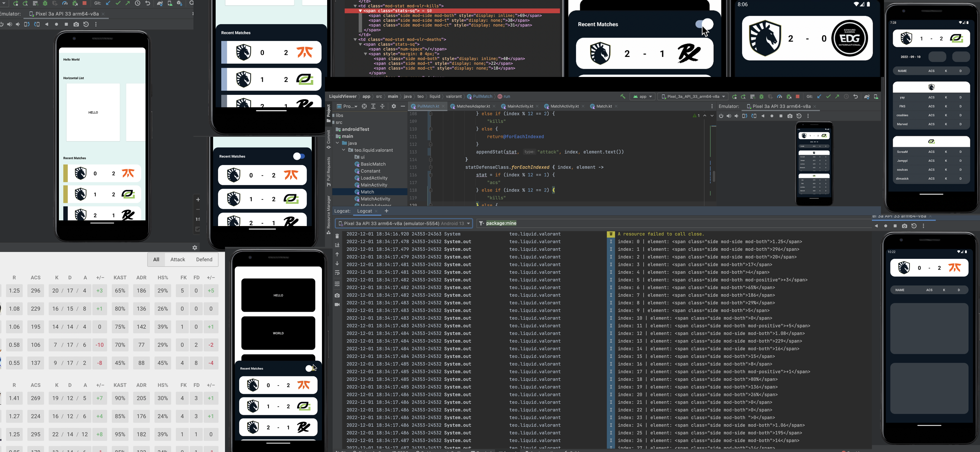Add a new logcat tab with plus button
The height and width of the screenshot is (452, 980).
click(x=386, y=211)
